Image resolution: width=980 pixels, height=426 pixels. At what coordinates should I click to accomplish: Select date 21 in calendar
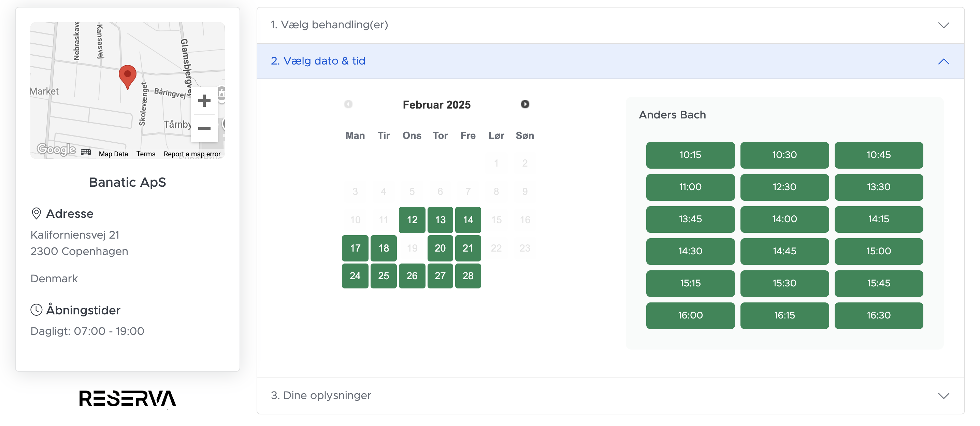coord(468,248)
